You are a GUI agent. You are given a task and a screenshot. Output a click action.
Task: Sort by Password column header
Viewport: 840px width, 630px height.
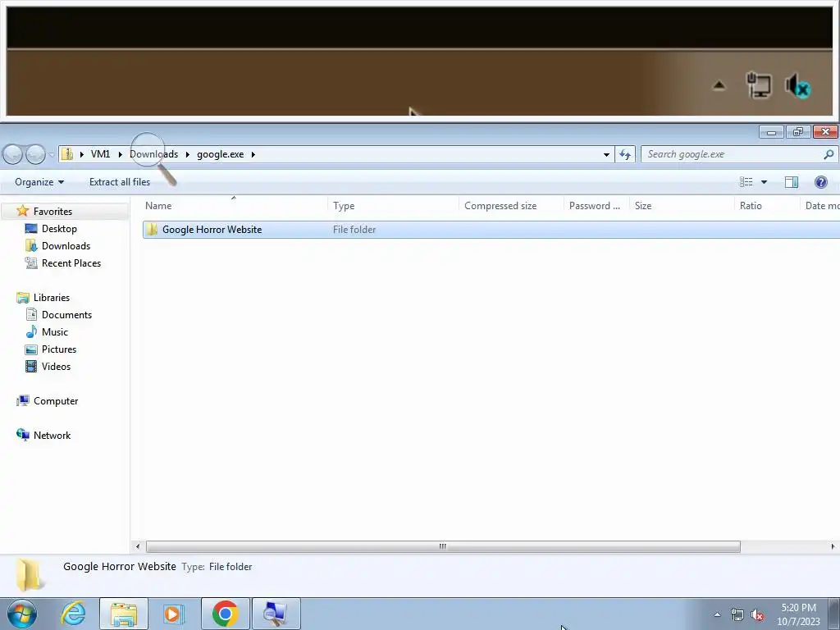click(x=596, y=206)
